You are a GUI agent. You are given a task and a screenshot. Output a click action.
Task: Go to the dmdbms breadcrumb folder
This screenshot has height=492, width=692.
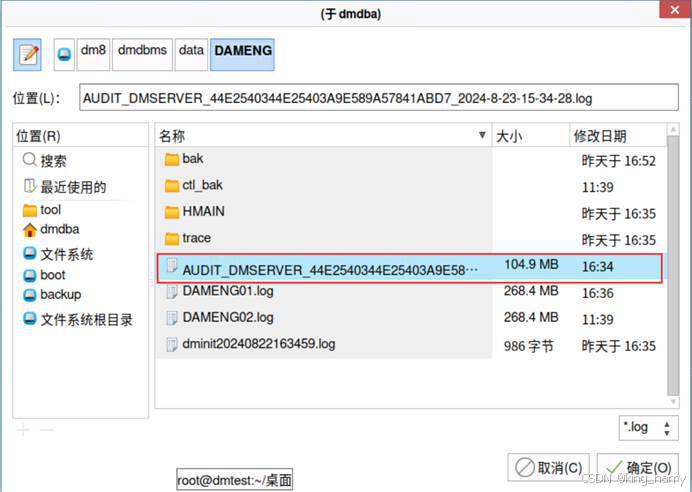pyautogui.click(x=142, y=55)
